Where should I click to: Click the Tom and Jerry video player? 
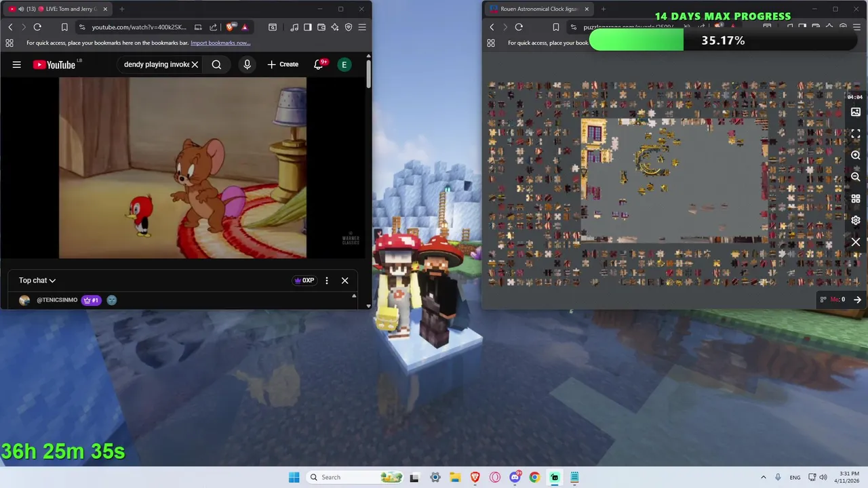coord(182,168)
